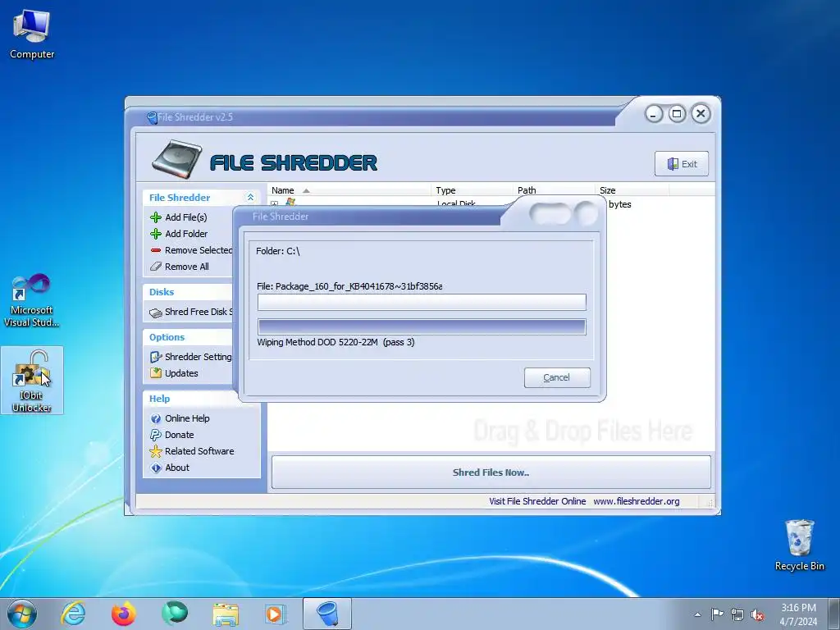Viewport: 840px width, 630px height.
Task: Sort by the Size column header
Action: pyautogui.click(x=632, y=190)
